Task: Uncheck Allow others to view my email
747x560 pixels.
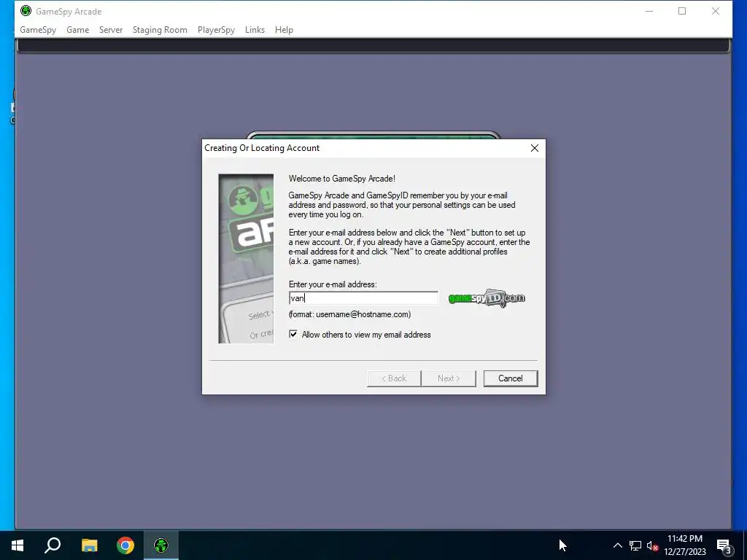Action: pos(293,334)
